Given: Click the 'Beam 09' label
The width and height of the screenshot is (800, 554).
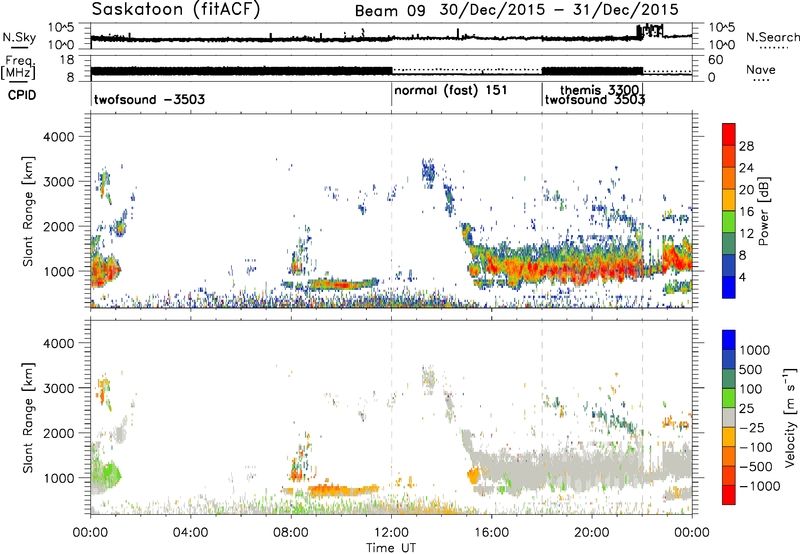Looking at the screenshot, I should tap(390, 11).
